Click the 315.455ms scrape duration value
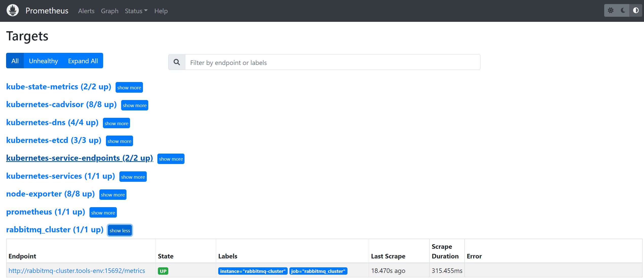The width and height of the screenshot is (644, 279). [447, 271]
